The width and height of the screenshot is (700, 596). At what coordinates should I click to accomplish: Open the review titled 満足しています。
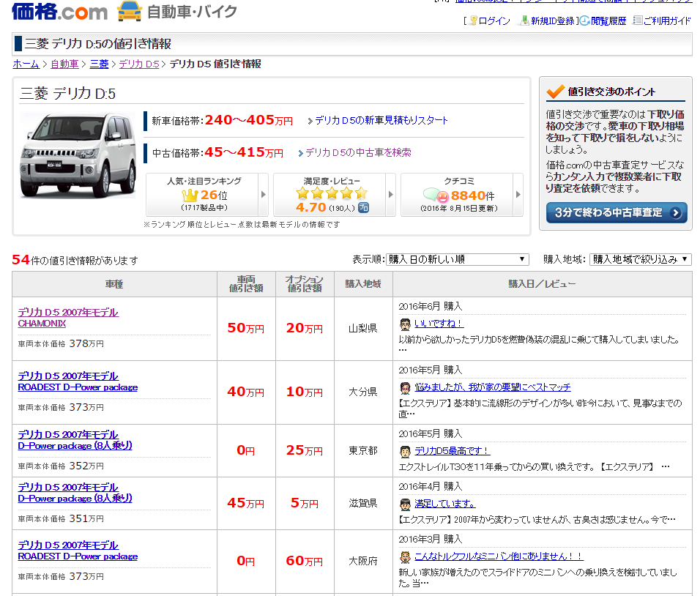tap(445, 504)
